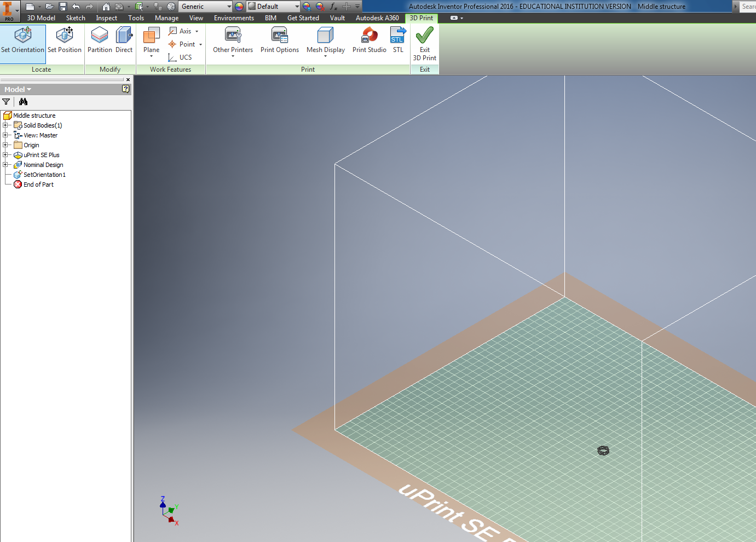
Task: Click the Redo arrow
Action: click(89, 7)
